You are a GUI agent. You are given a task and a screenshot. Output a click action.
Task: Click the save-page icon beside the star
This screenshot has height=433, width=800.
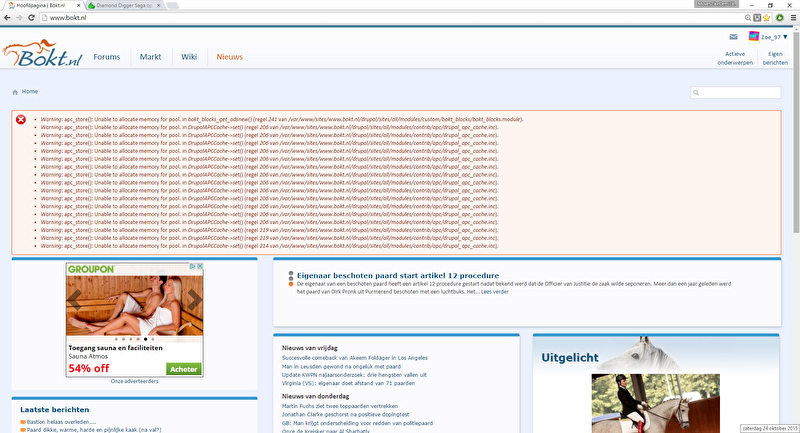tap(757, 17)
